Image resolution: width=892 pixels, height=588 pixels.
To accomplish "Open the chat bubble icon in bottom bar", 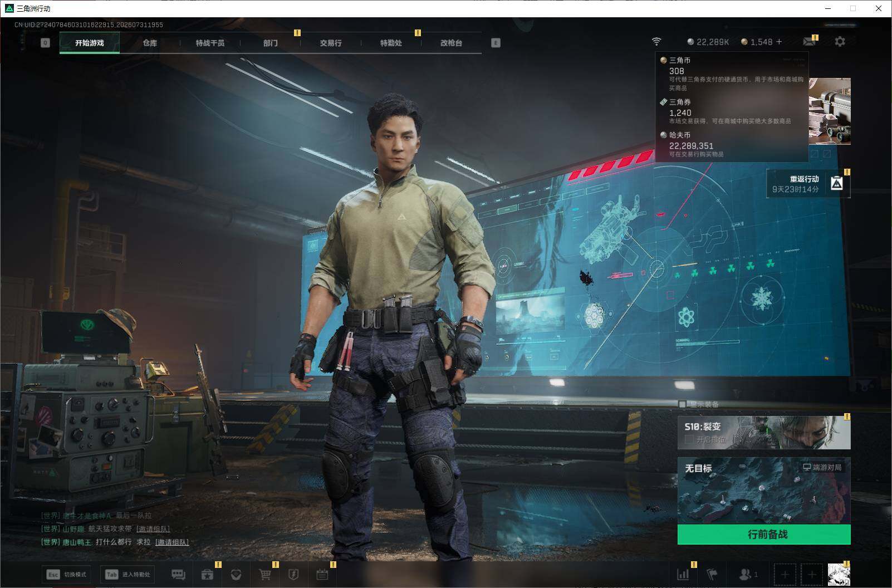I will (178, 575).
